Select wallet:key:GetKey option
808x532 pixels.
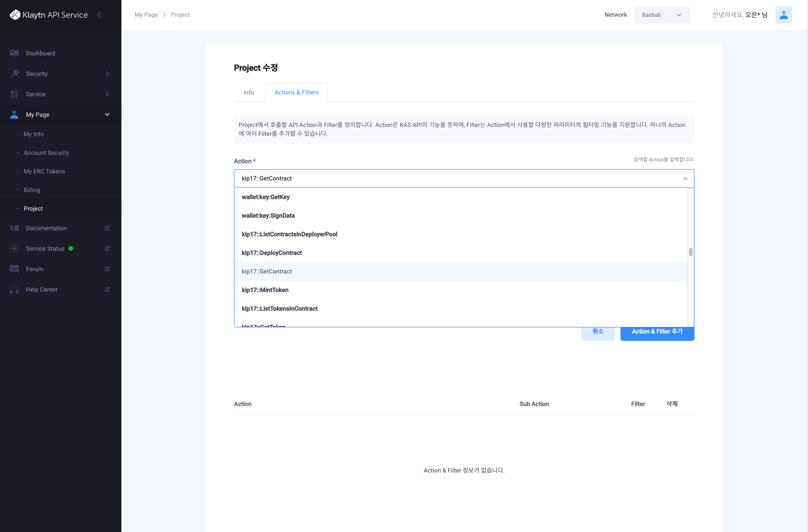461,197
